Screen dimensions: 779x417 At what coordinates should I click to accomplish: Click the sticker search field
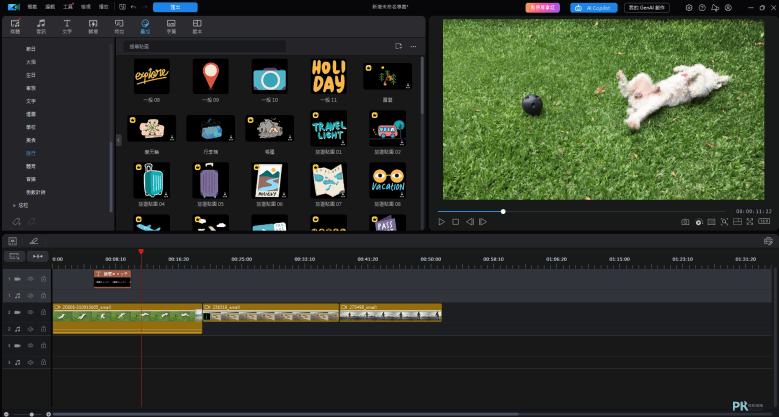(x=204, y=46)
